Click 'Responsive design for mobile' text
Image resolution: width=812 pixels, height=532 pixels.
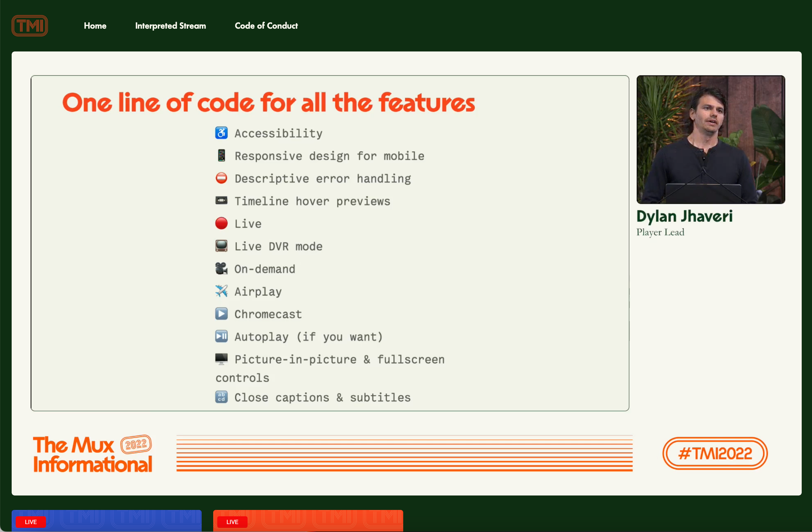[330, 156]
